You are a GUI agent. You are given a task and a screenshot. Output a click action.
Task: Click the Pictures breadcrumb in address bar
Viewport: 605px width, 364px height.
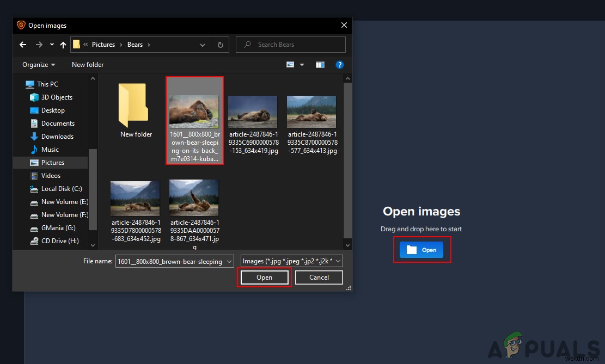point(103,44)
